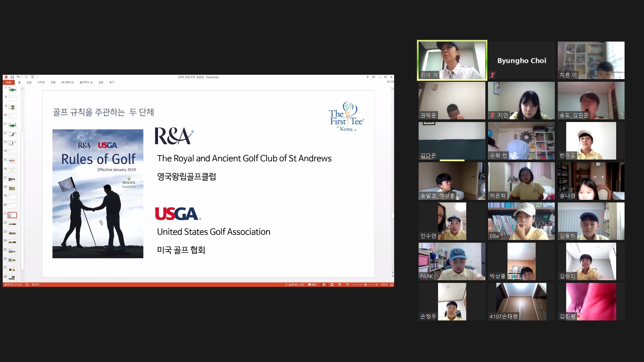This screenshot has height=362, width=644.
Task: Select slide 22 thumbnail in panel
Action: click(x=12, y=224)
